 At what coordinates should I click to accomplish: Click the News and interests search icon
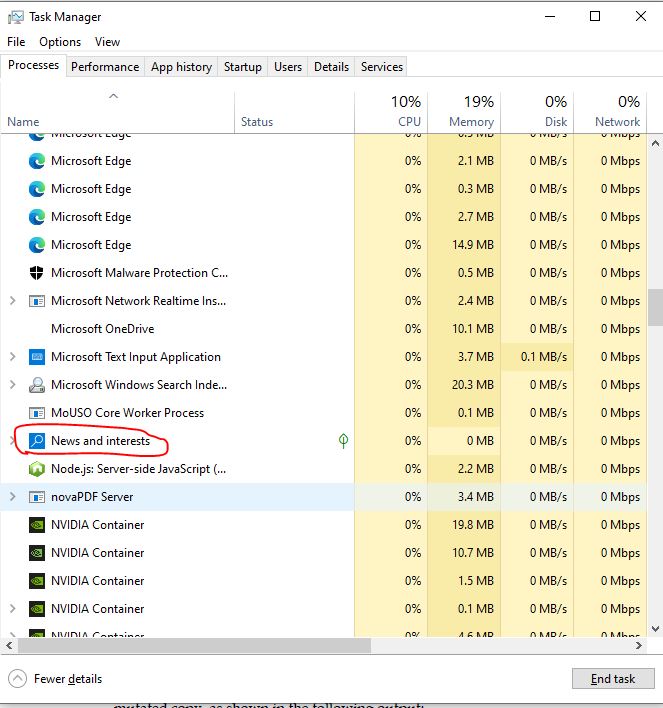(x=37, y=441)
